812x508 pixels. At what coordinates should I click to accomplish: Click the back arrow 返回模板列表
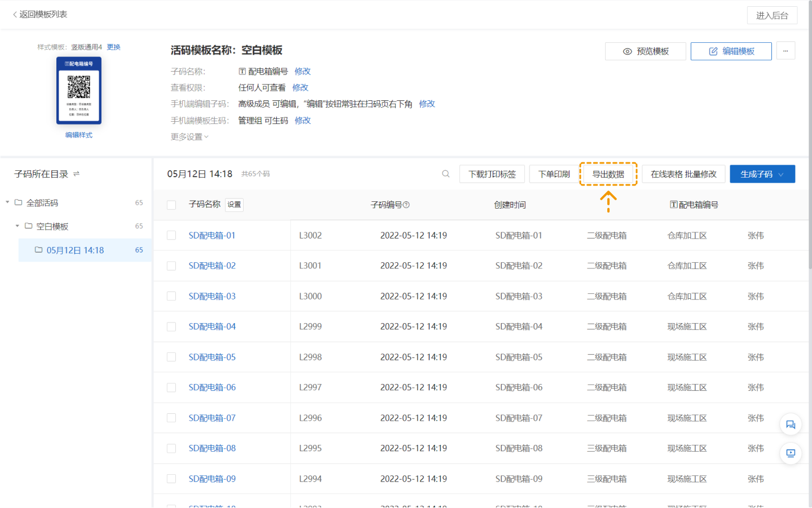pyautogui.click(x=39, y=14)
